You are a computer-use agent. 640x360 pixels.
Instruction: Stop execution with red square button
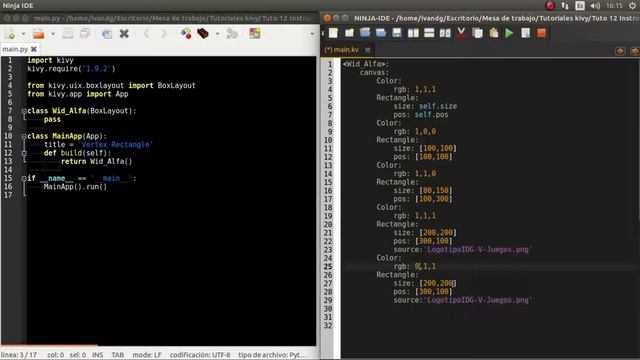(x=542, y=33)
